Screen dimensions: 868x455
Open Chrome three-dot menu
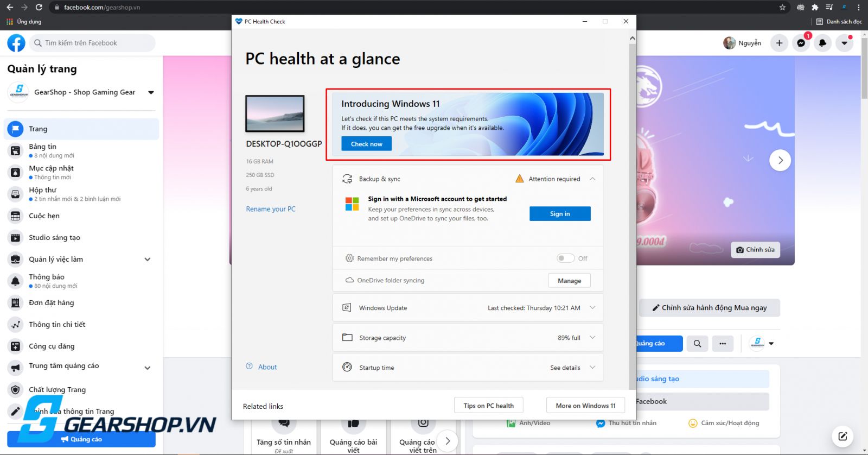859,7
